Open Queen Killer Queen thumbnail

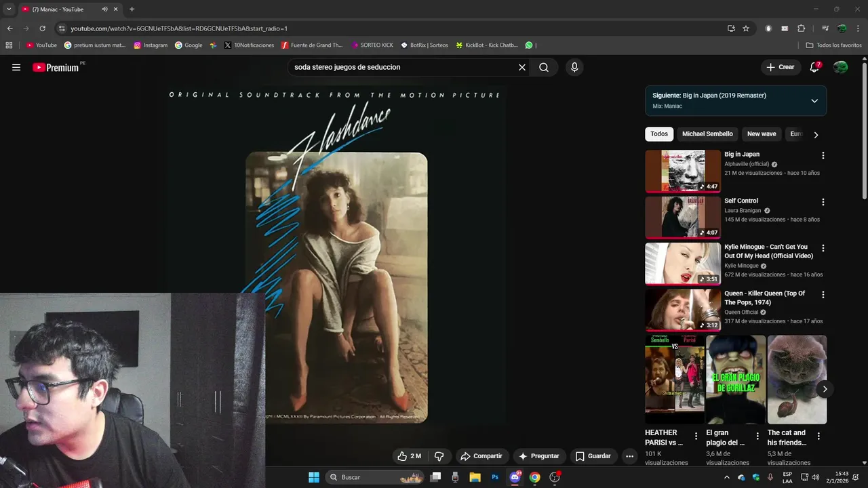(x=682, y=310)
